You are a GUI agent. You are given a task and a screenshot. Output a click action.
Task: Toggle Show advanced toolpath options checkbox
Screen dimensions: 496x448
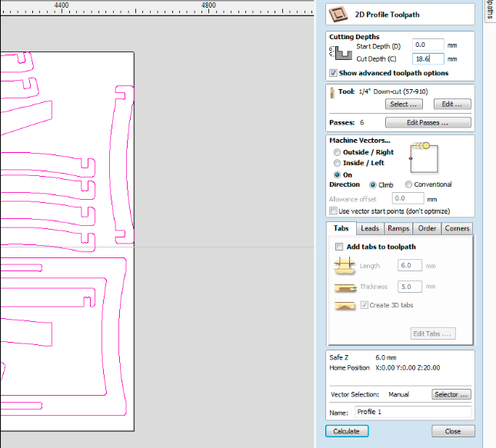pos(333,73)
